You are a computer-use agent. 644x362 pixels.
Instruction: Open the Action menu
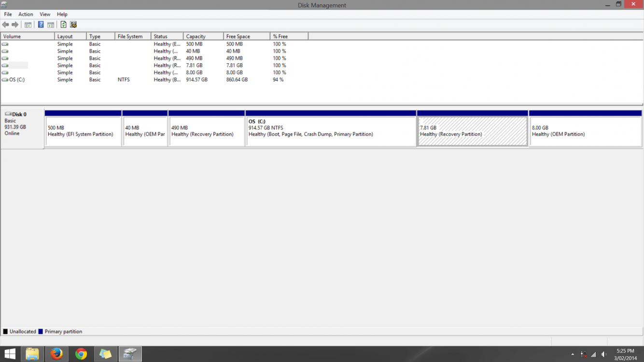click(26, 14)
